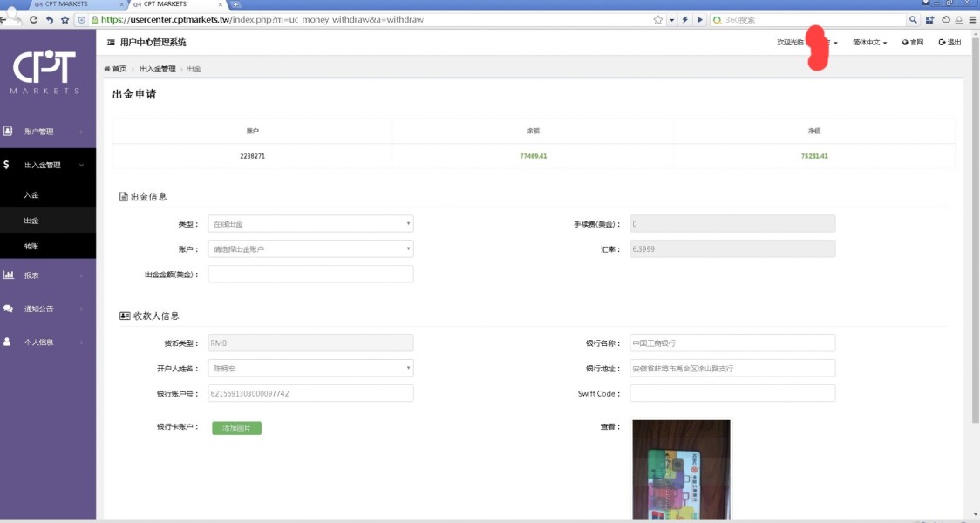Viewport: 980px width, 523px height.
Task: Click the 首页 breadcrumb link
Action: (x=119, y=69)
